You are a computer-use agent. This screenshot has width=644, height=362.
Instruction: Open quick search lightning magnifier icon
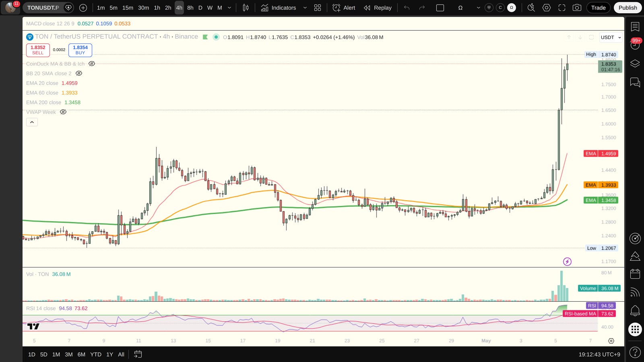point(531,8)
